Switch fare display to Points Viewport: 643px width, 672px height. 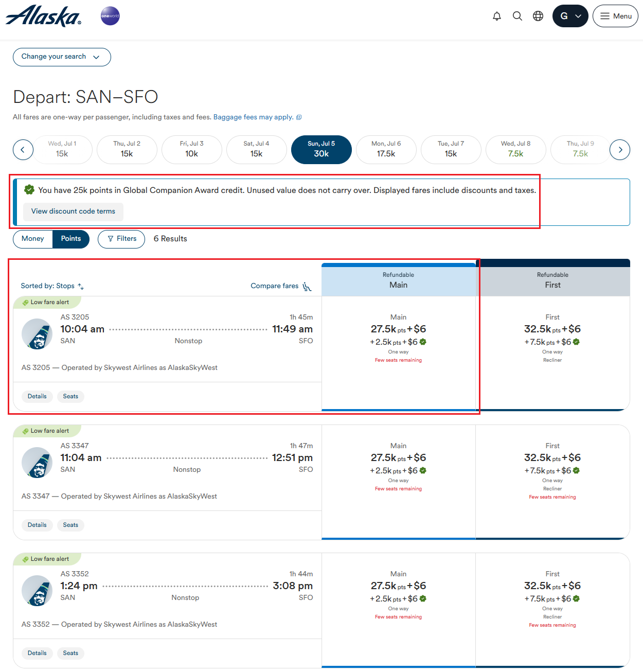pyautogui.click(x=71, y=239)
